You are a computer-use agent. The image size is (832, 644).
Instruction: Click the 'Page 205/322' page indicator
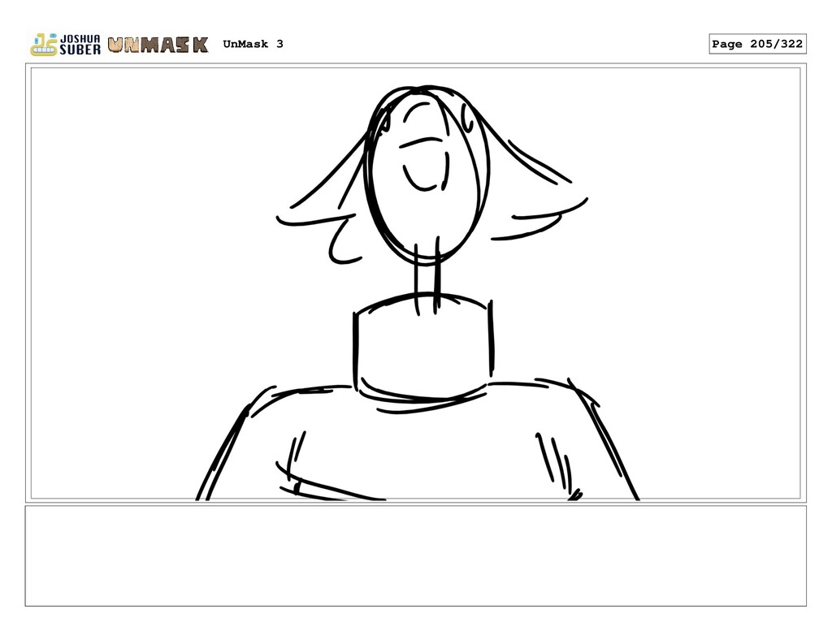(x=757, y=44)
